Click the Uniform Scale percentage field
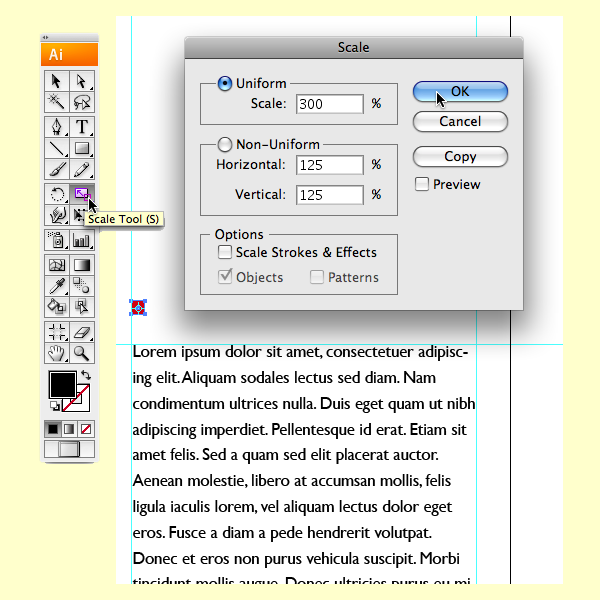This screenshot has width=600, height=600. [x=329, y=104]
